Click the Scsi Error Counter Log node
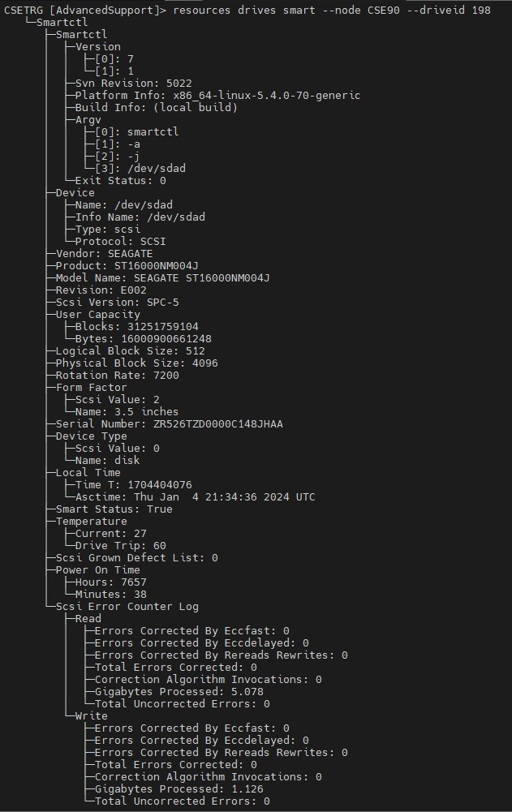Image resolution: width=512 pixels, height=812 pixels. 127,607
